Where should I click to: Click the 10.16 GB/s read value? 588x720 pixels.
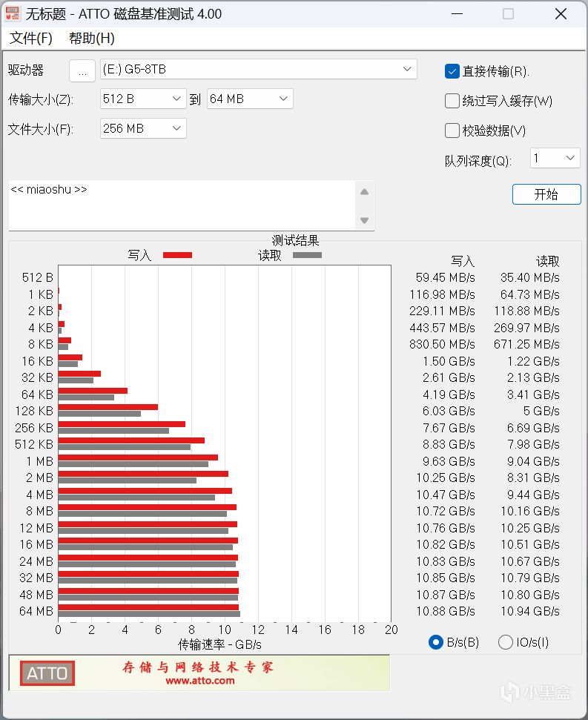[x=529, y=512]
